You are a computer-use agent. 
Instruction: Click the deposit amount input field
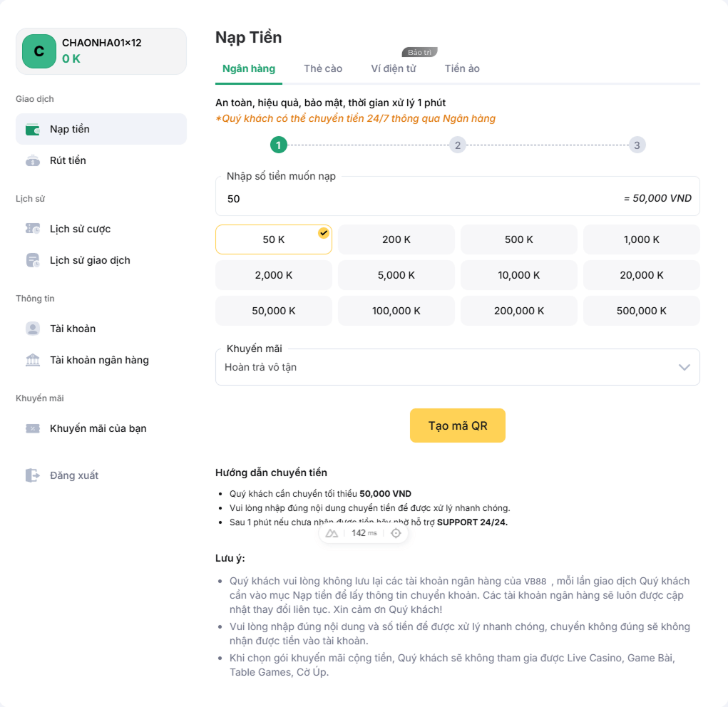457,199
